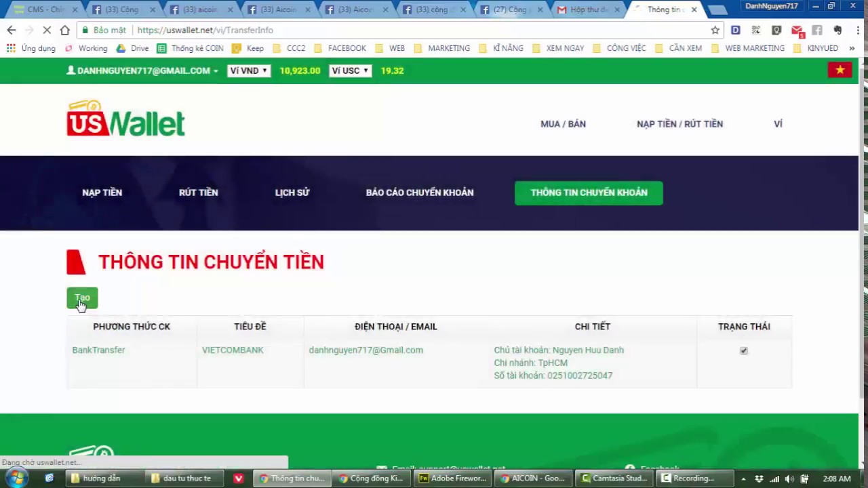Open the KINYUED bookmark folder
868x488 pixels.
pyautogui.click(x=815, y=48)
